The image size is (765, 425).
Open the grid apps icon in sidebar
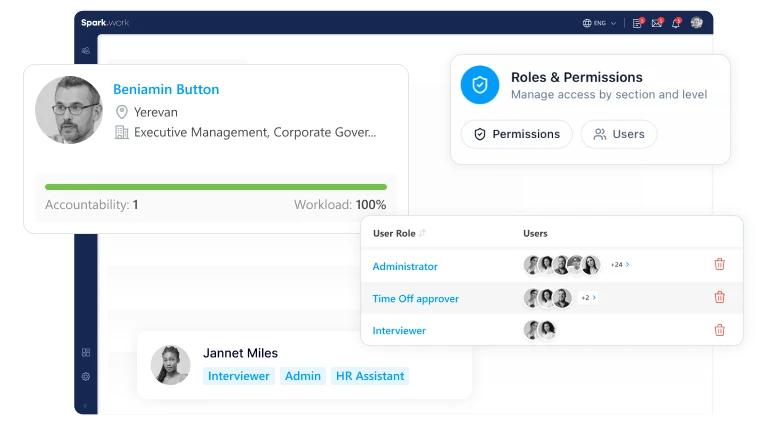86,352
